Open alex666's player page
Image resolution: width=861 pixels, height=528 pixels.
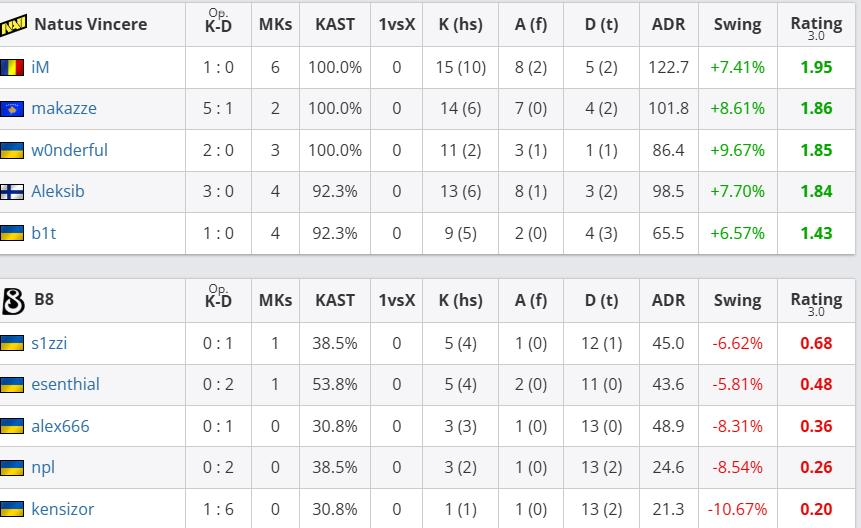[60, 426]
